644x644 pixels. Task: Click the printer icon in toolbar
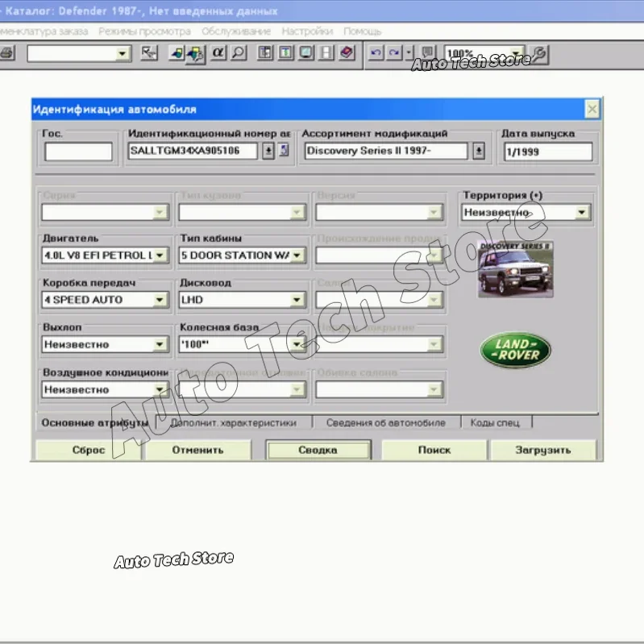6,53
